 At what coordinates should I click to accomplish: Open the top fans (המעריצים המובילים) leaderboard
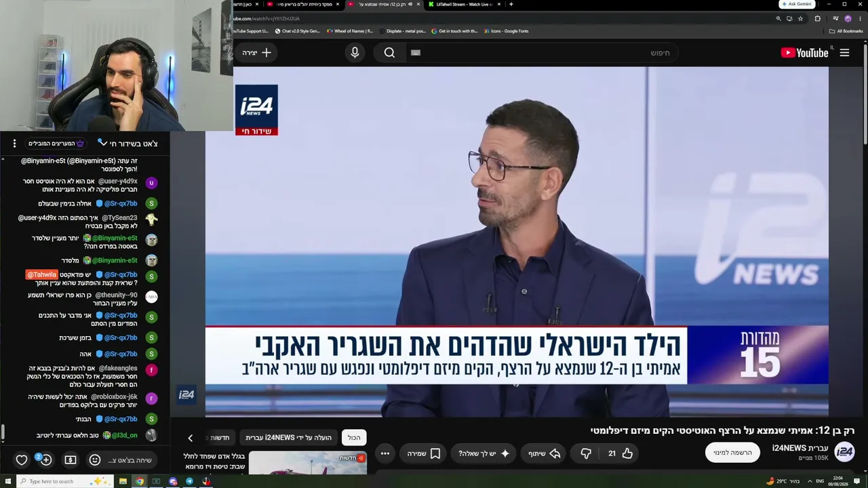pyautogui.click(x=56, y=144)
